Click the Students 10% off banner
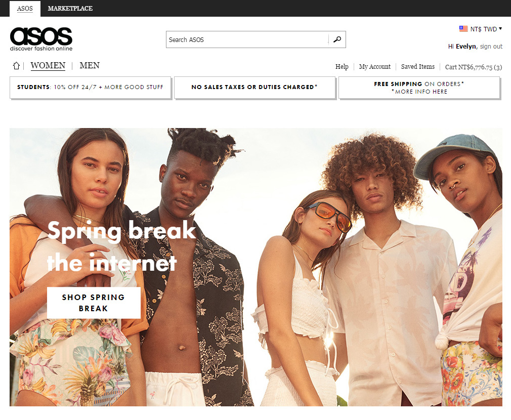The height and width of the screenshot is (420, 511). (x=90, y=88)
